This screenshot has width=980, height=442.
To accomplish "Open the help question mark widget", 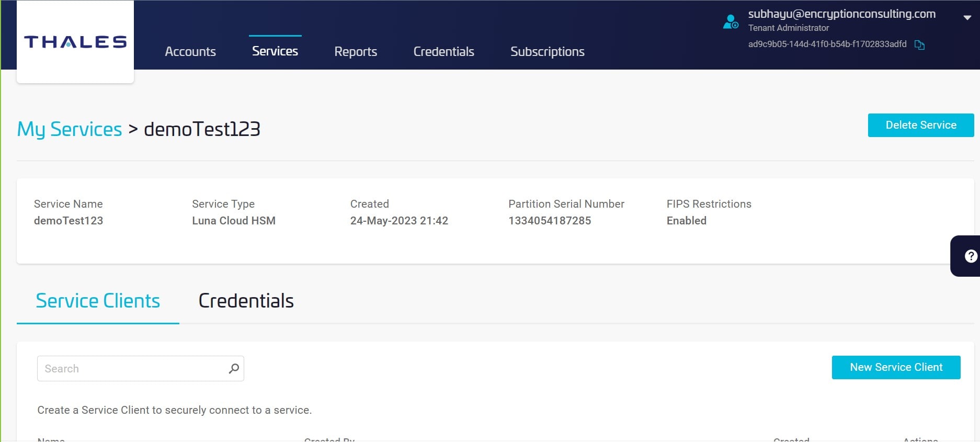I will 971,256.
